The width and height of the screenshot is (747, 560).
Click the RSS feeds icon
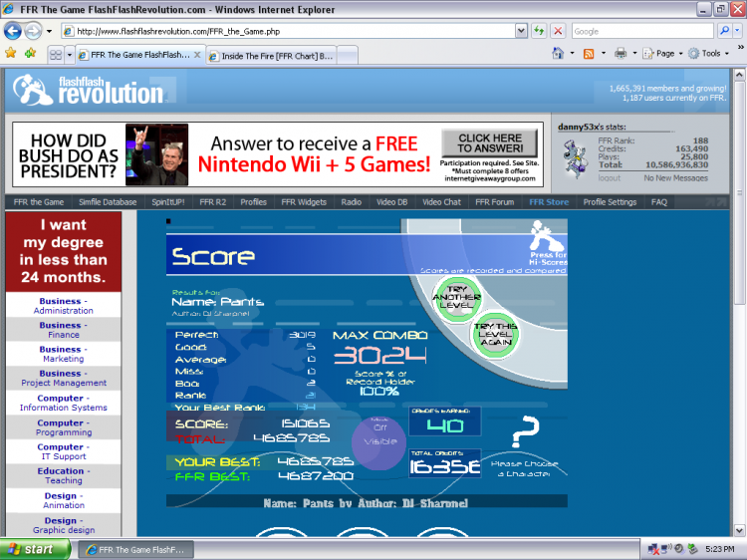(x=589, y=54)
